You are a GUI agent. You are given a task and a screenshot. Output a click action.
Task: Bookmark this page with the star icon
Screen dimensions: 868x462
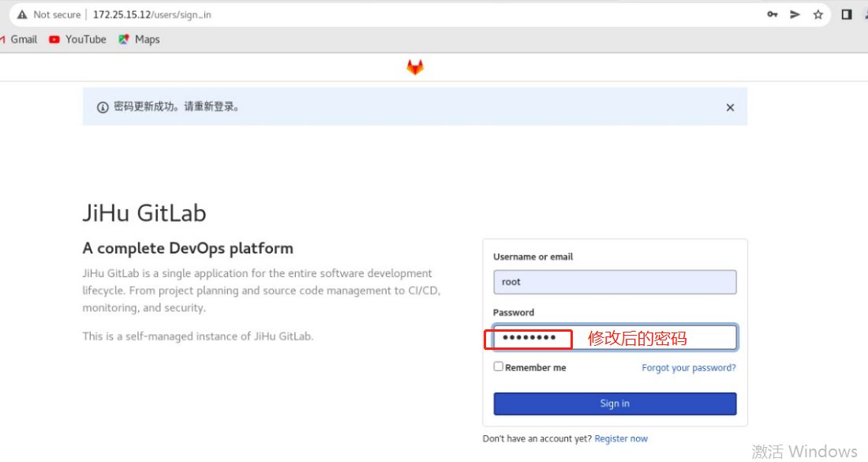click(818, 14)
